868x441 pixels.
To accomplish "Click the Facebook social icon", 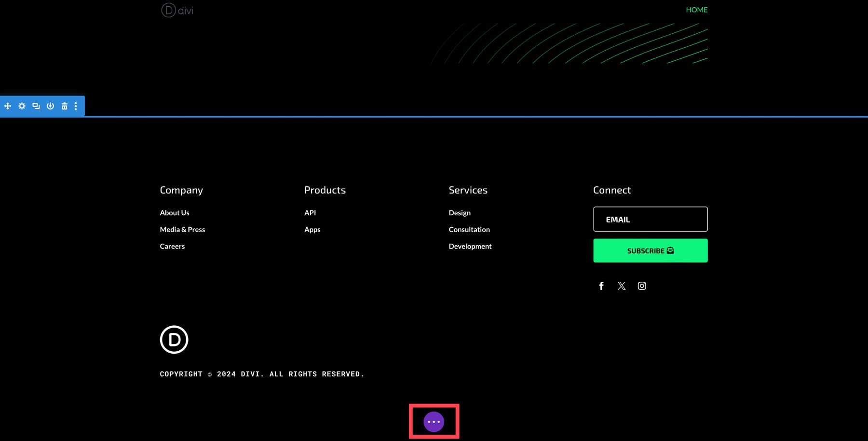I will [x=601, y=286].
